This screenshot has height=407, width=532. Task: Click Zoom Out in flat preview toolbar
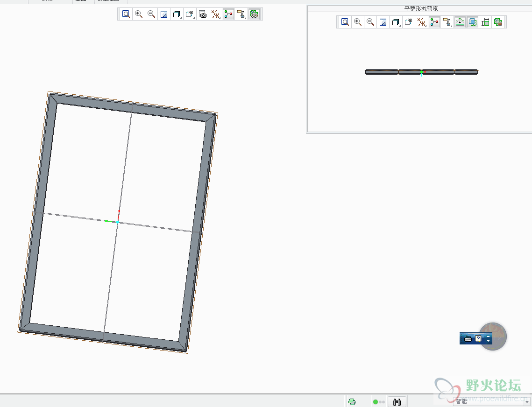pyautogui.click(x=370, y=22)
